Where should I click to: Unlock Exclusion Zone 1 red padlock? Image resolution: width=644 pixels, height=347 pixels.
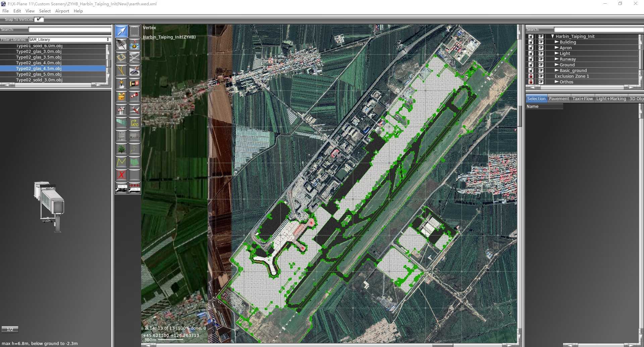(531, 76)
